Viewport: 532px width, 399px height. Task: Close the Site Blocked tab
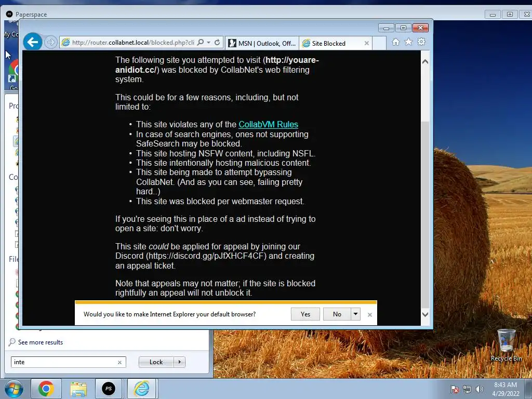[366, 44]
